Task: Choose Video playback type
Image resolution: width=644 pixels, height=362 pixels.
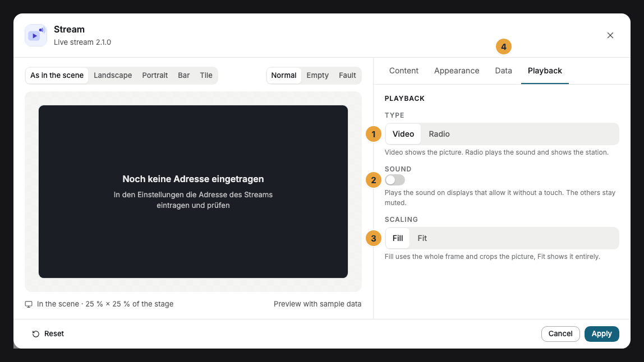Action: tap(403, 134)
